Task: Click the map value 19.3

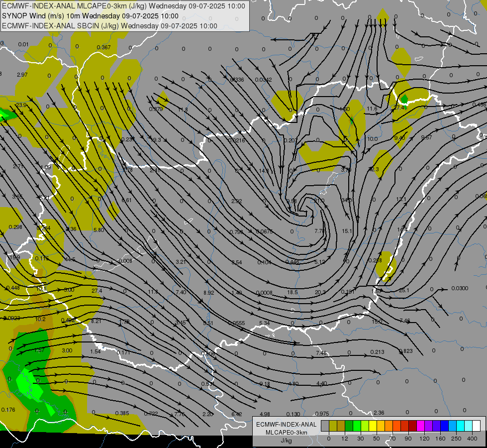Action: pyautogui.click(x=156, y=140)
